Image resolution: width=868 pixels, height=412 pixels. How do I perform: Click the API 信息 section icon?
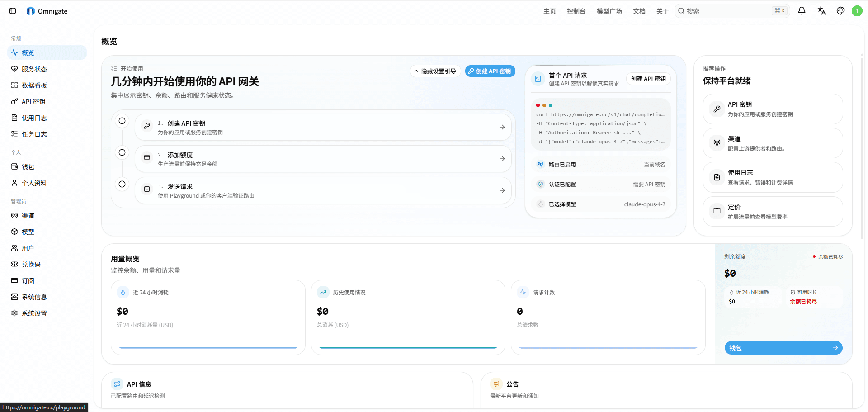coord(117,384)
